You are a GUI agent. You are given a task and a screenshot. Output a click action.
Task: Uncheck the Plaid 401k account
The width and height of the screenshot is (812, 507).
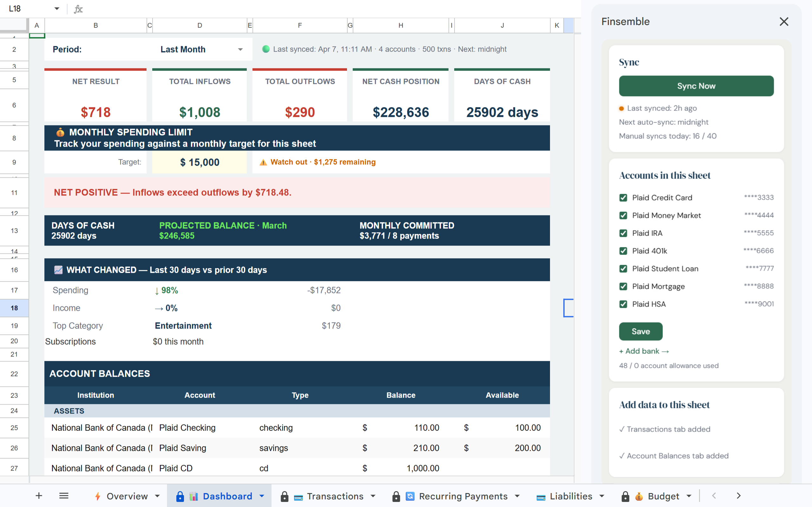click(623, 251)
